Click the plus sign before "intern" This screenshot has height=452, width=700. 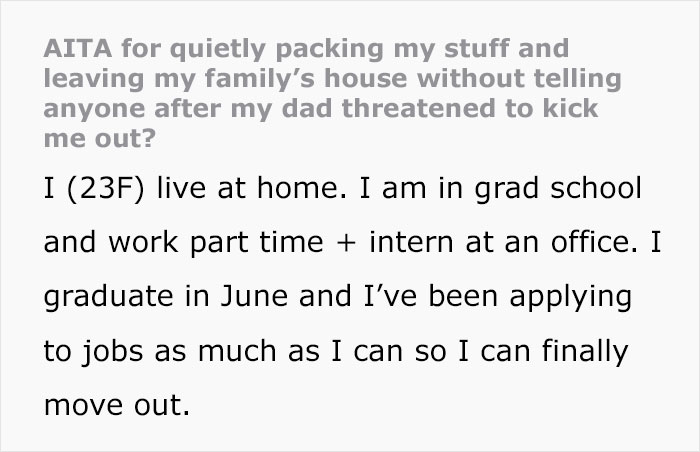coord(346,244)
